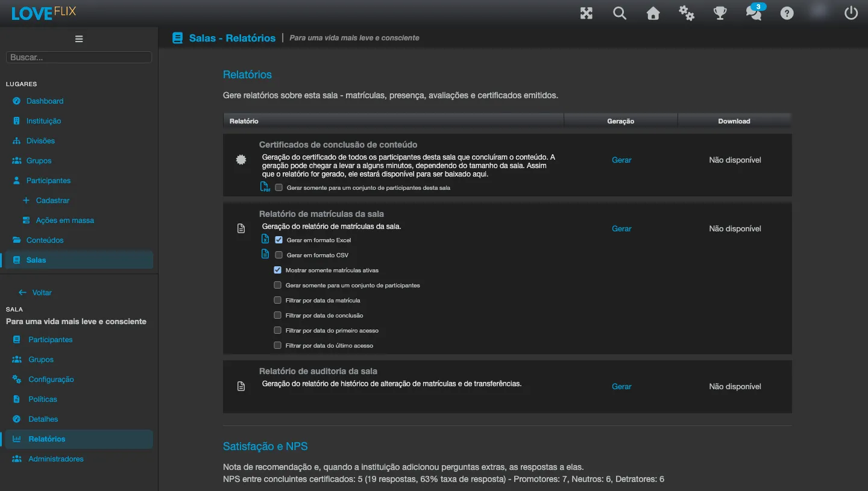Screen dimensions: 868x491
Task: Open Configuração in the Sala menu
Action: (x=51, y=380)
